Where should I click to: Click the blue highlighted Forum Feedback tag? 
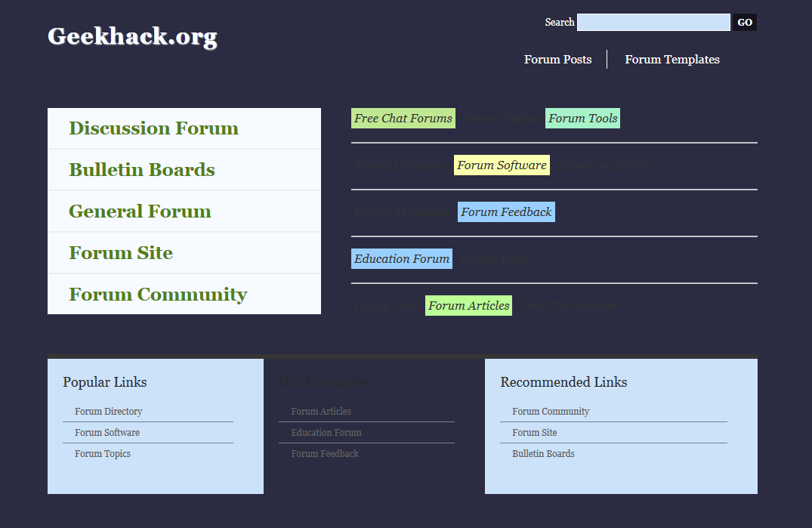tap(506, 212)
